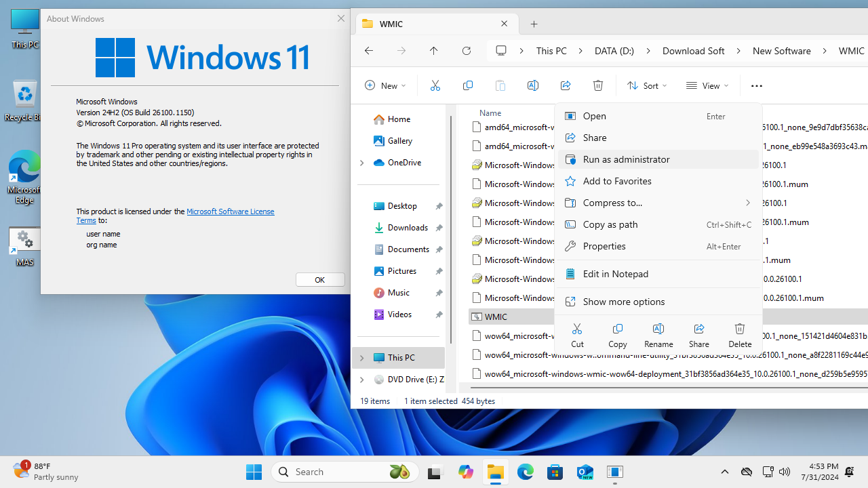Click the Share icon in Explorer toolbar

click(x=565, y=85)
